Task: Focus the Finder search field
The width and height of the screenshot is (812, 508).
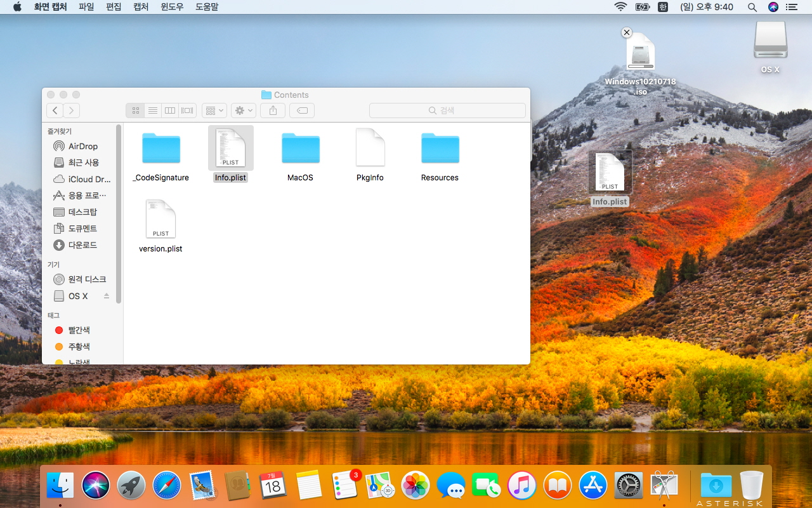Action: pos(447,110)
